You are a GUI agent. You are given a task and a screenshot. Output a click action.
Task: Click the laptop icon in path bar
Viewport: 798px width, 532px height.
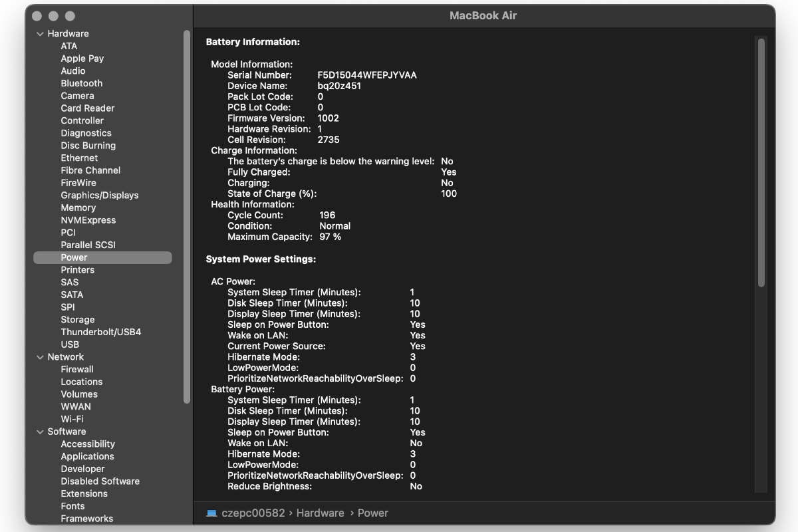pyautogui.click(x=211, y=513)
